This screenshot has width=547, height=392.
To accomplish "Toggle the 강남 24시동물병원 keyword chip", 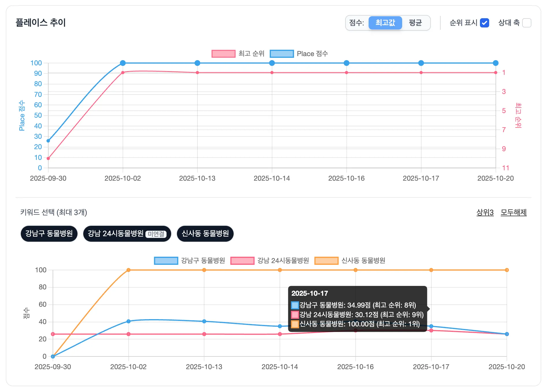I will (x=127, y=234).
